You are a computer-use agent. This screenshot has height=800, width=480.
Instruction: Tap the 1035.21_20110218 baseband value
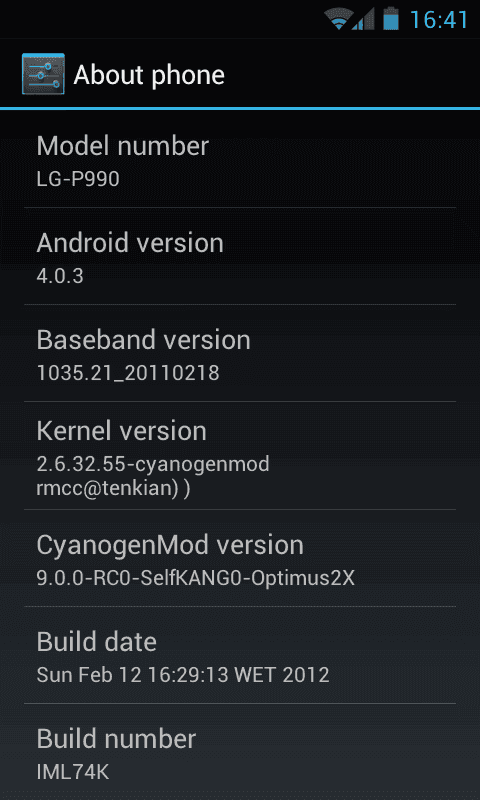[x=128, y=373]
